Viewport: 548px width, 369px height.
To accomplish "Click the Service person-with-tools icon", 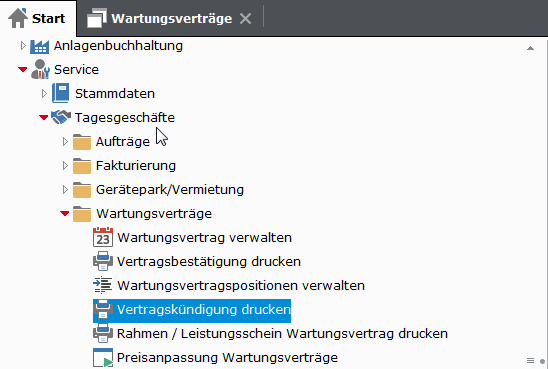I will click(x=41, y=69).
